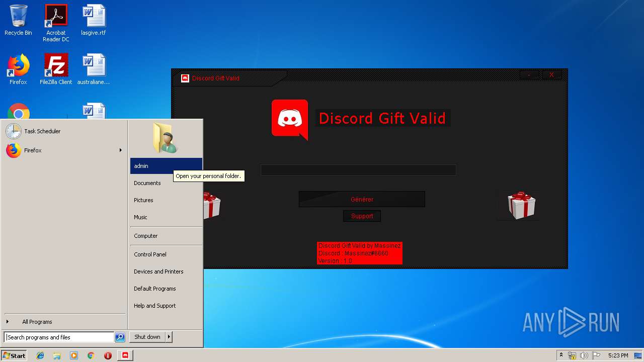Click the user account picture in Start menu
644x362 pixels.
pyautogui.click(x=166, y=138)
